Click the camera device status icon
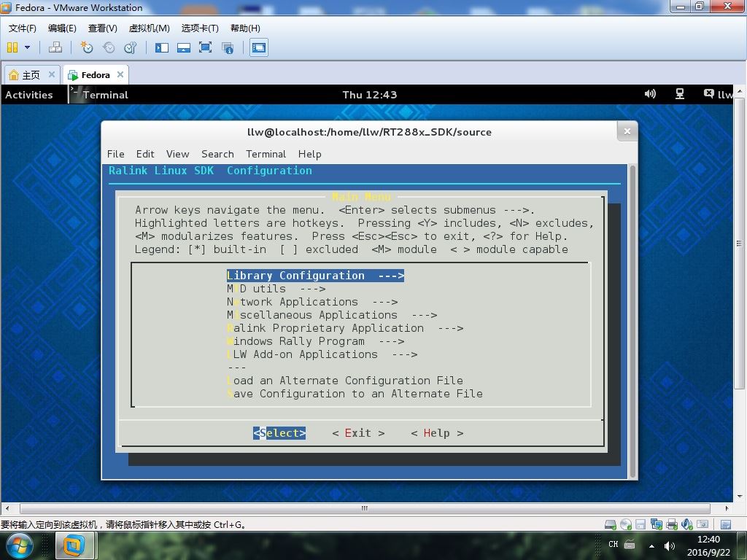This screenshot has height=560, width=747. (x=703, y=525)
